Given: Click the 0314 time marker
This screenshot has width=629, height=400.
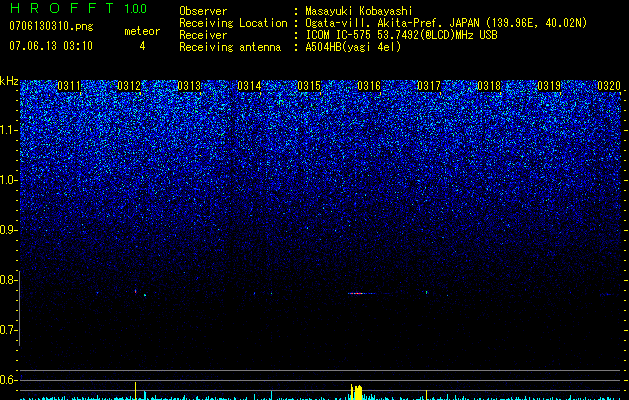Looking at the screenshot, I should (x=249, y=86).
